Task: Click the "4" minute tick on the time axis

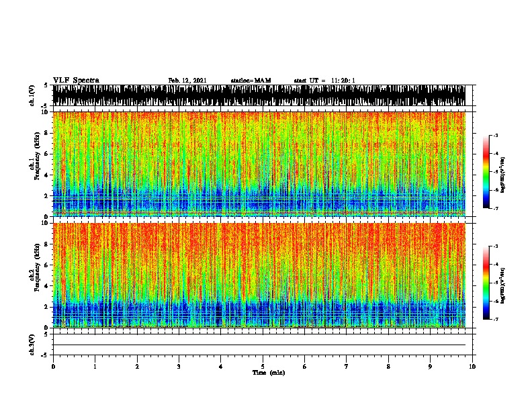Action: pyautogui.click(x=221, y=367)
